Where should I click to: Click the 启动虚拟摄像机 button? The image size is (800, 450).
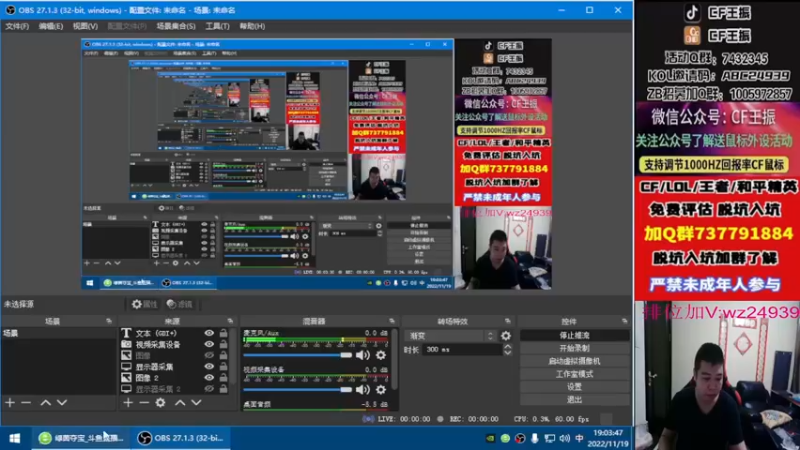coord(574,361)
